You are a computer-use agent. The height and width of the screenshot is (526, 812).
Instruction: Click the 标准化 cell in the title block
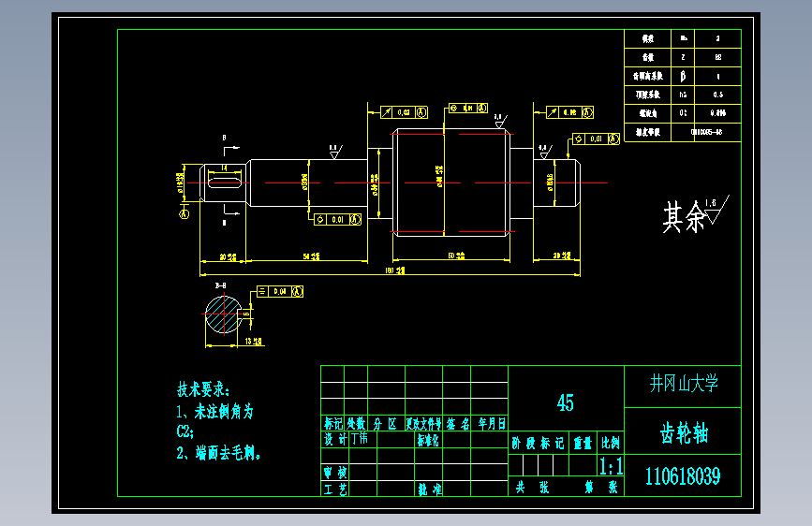click(x=428, y=440)
